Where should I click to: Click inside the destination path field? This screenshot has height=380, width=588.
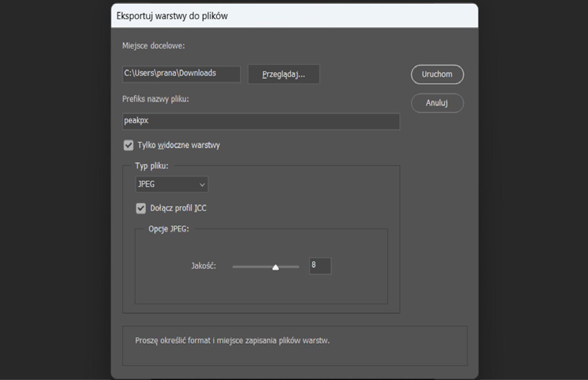point(181,74)
